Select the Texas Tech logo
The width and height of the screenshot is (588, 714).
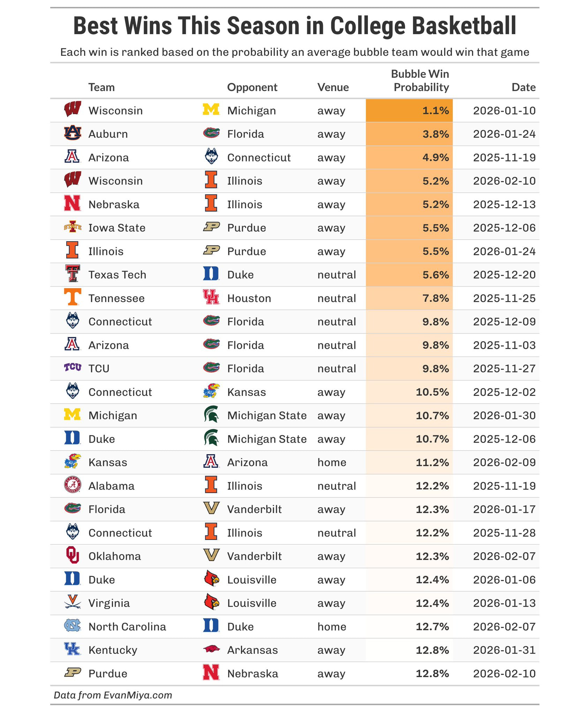[73, 274]
